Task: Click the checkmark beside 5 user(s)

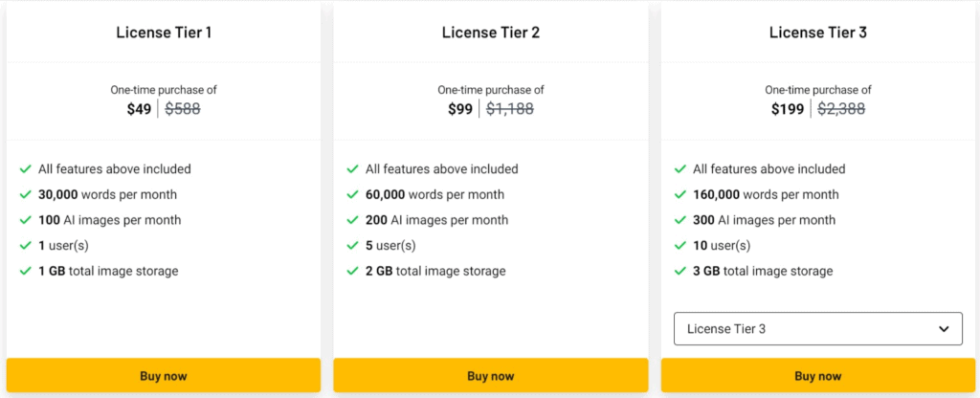Action: point(353,246)
